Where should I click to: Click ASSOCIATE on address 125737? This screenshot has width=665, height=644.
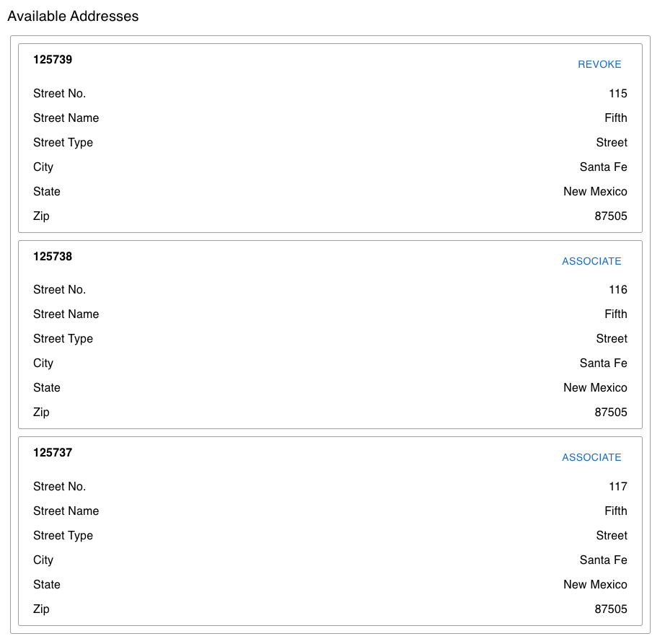point(591,457)
